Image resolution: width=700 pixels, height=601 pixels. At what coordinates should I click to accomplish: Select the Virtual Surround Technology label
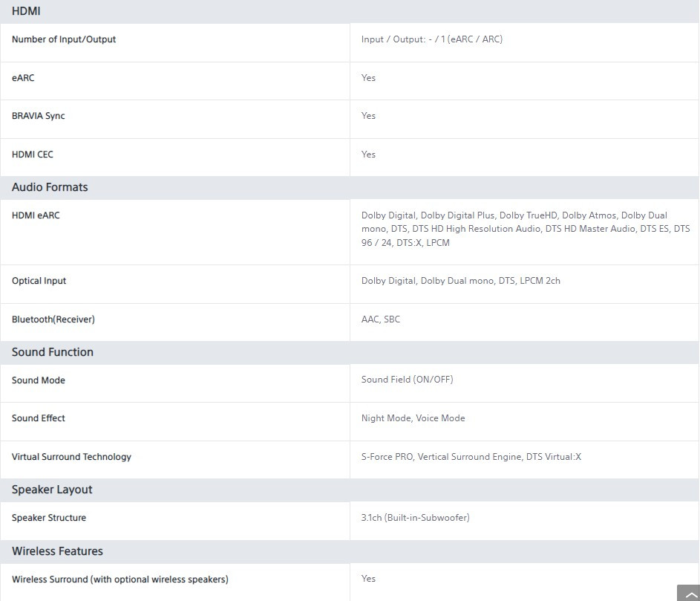coord(71,457)
